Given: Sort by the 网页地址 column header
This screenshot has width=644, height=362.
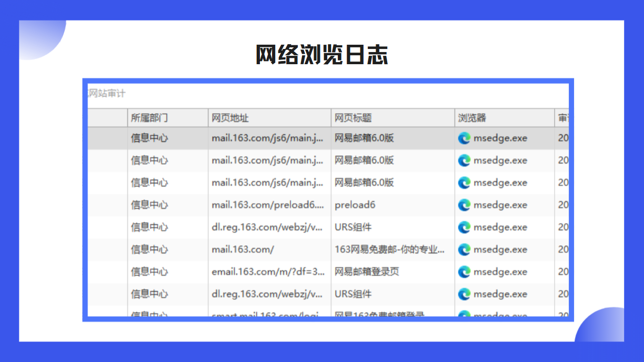Looking at the screenshot, I should tap(270, 118).
